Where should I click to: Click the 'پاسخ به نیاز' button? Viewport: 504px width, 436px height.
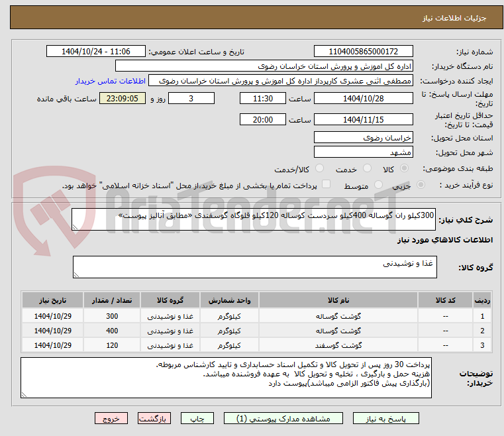click(385, 418)
